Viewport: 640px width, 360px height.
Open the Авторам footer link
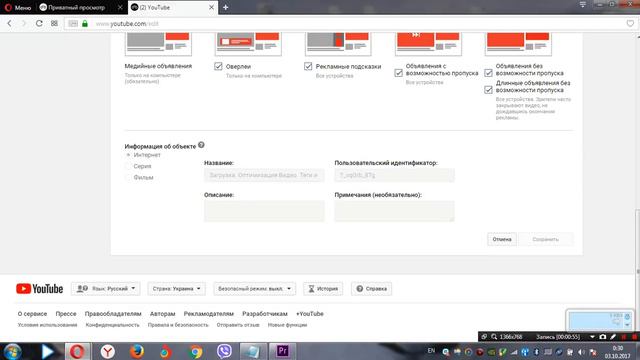point(162,314)
